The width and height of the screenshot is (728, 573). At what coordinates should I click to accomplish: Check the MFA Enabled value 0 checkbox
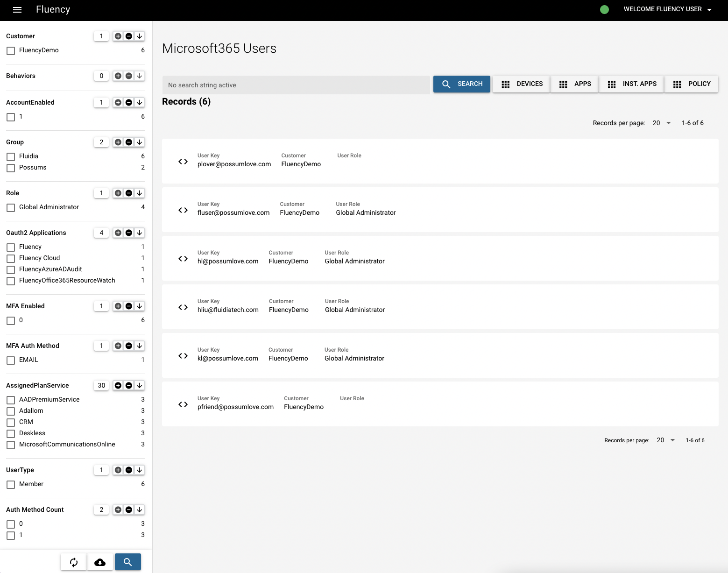coord(11,320)
